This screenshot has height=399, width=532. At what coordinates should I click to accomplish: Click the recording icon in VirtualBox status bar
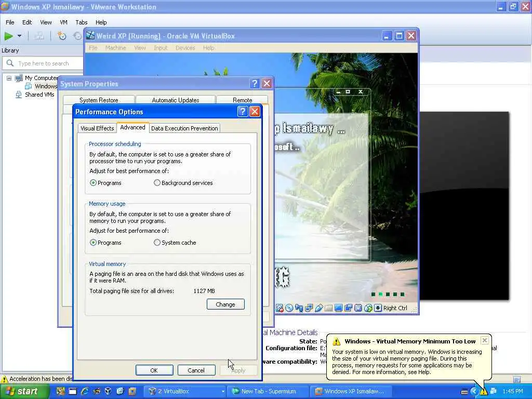(348, 308)
